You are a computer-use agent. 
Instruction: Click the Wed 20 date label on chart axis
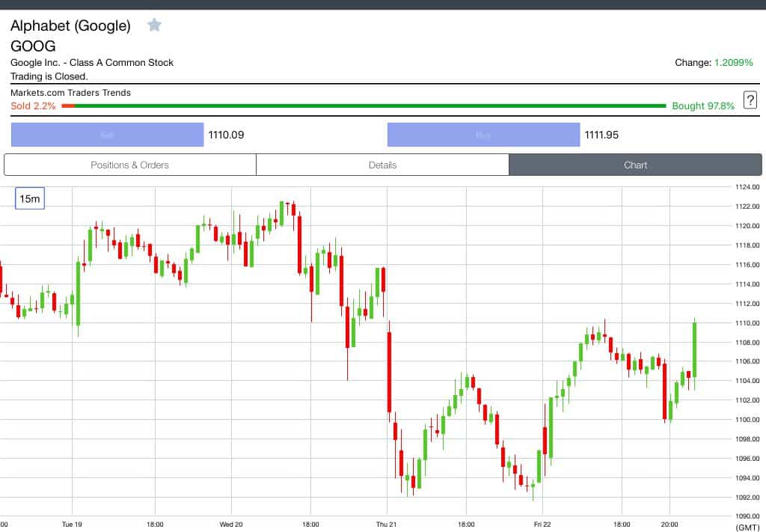point(231,525)
